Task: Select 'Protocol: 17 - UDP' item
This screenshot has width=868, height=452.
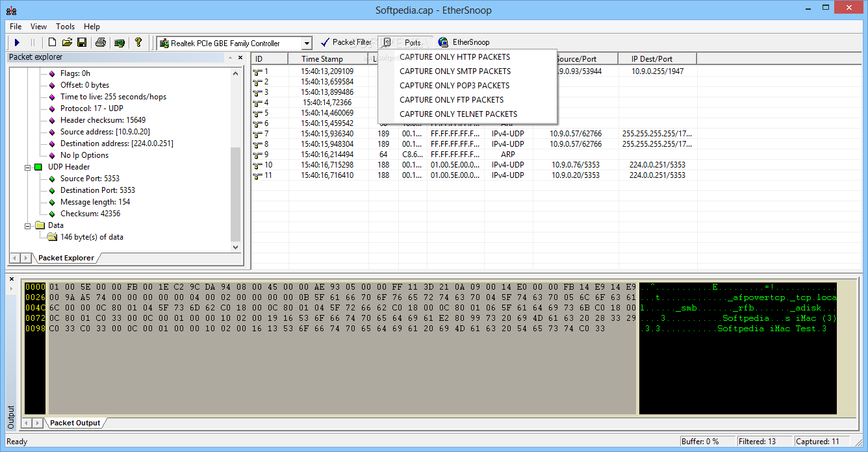Action: [92, 108]
